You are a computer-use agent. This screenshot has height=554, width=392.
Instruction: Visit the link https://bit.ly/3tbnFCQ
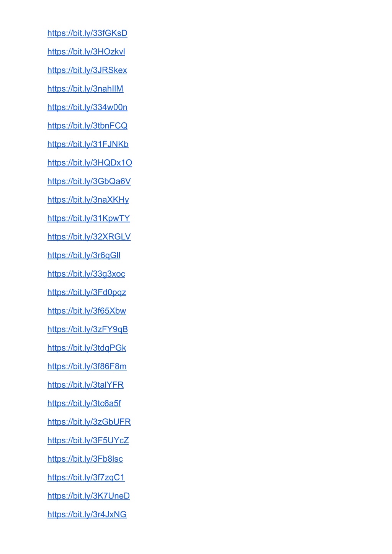click(87, 126)
